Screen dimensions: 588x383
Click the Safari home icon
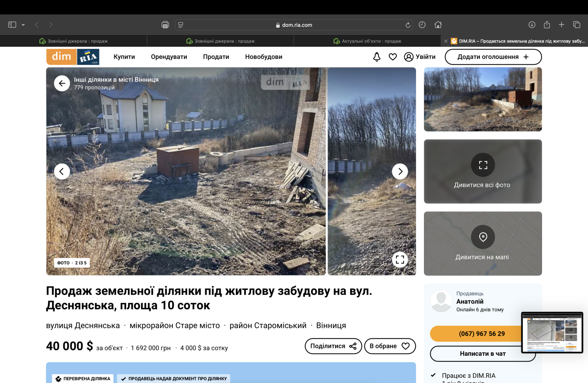coord(438,25)
